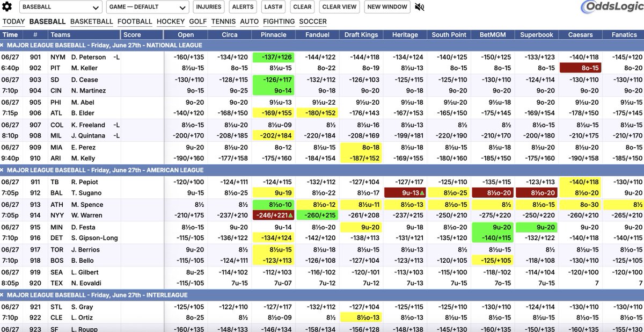Click the Circa column header
The height and width of the screenshot is (332, 644).
(230, 35)
